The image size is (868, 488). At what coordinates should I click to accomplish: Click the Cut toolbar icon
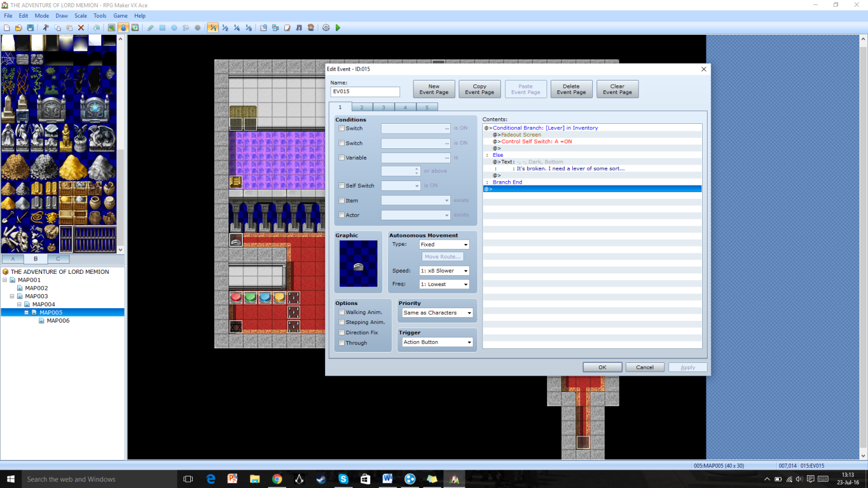click(46, 27)
